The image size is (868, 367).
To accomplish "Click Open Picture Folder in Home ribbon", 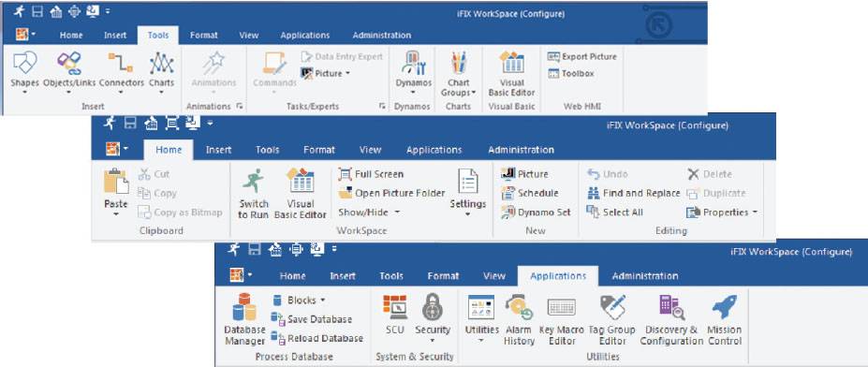I will coord(392,193).
